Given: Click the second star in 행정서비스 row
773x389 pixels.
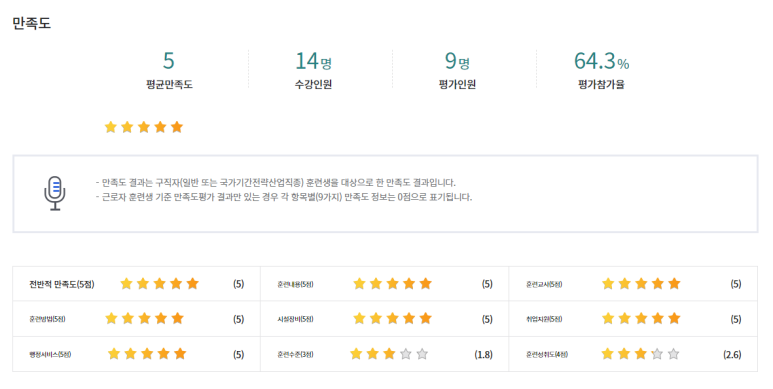Looking at the screenshot, I should (x=131, y=354).
